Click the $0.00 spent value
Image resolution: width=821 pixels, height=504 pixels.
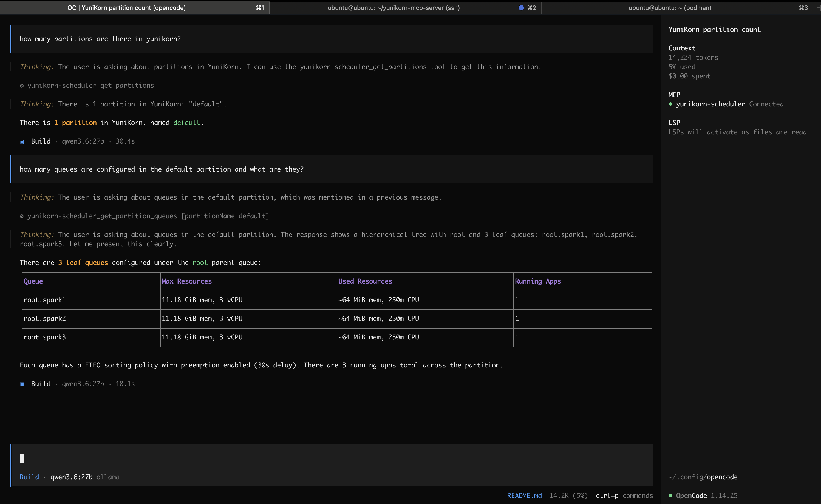coord(689,76)
